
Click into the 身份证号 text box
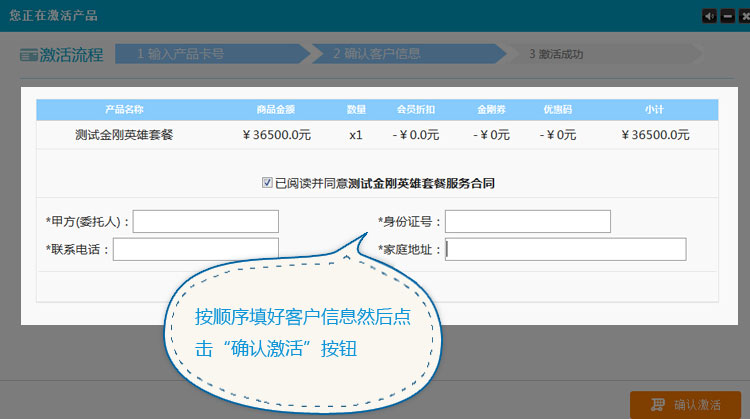pyautogui.click(x=527, y=221)
